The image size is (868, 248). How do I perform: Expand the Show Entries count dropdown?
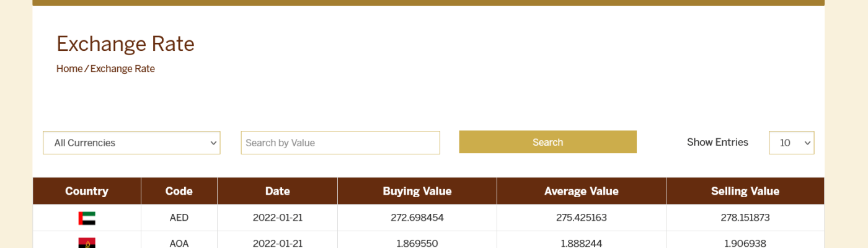791,143
